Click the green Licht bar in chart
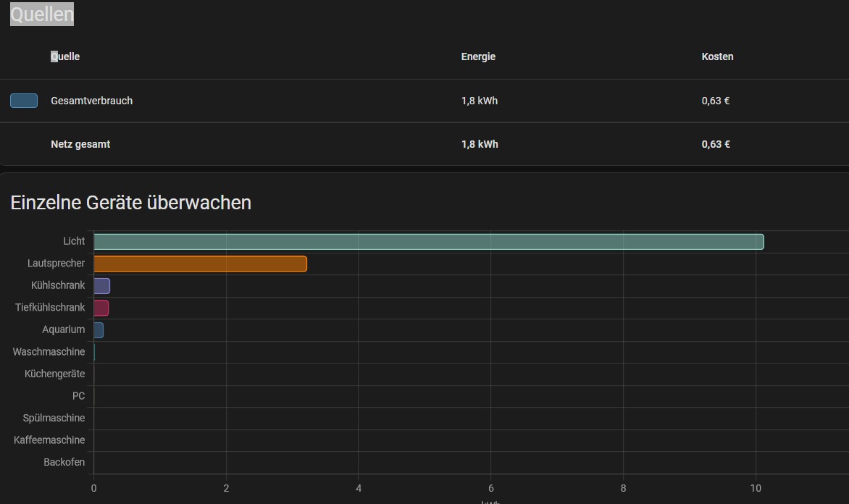 tap(429, 241)
